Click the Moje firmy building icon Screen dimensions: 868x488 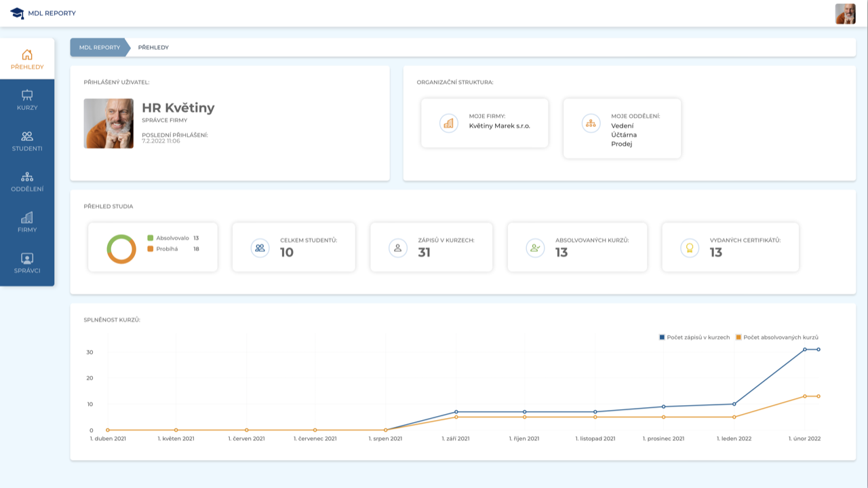(448, 123)
